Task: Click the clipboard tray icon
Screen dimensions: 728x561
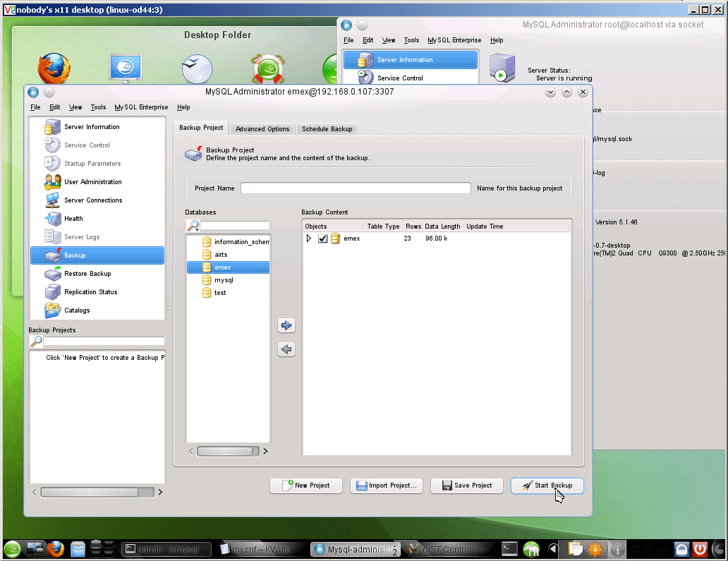Action: (x=575, y=549)
